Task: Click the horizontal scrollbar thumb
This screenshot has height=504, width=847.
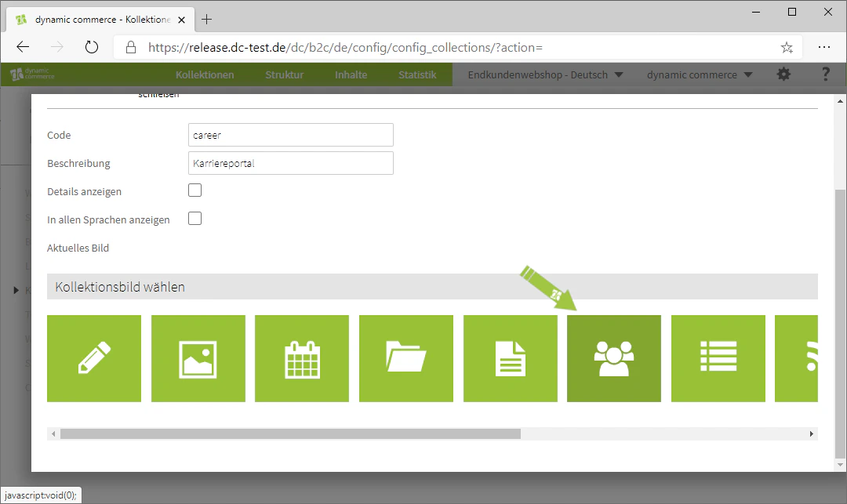Action: click(x=291, y=434)
